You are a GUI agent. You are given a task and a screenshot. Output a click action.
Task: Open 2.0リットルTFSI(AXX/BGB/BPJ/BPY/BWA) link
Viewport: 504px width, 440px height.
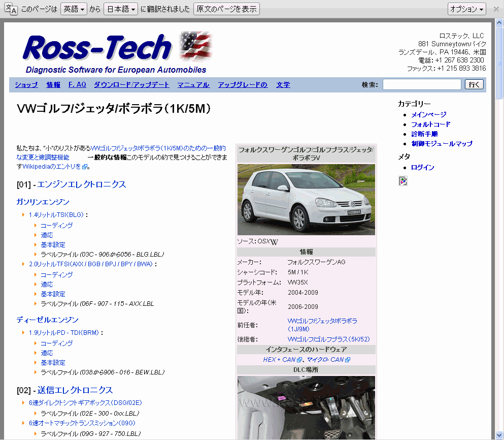point(91,264)
